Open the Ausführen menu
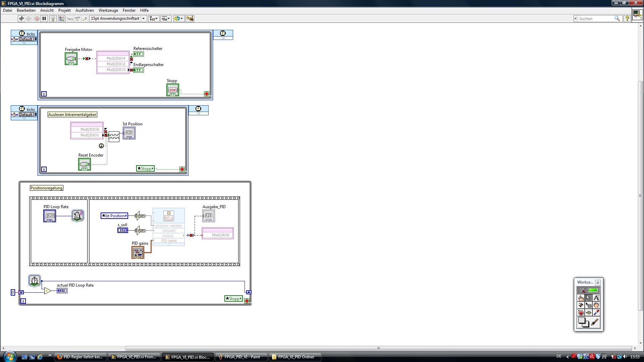Viewport: 644px width, 362px height. tap(85, 10)
